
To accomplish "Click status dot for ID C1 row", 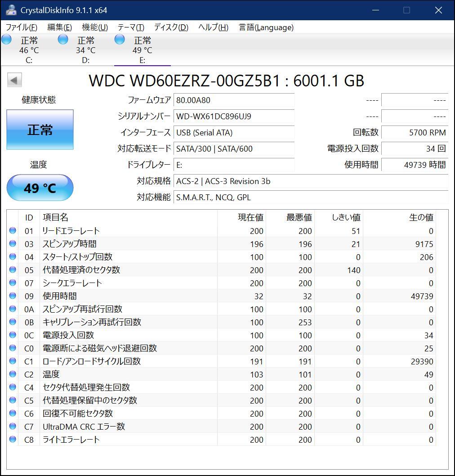I will click(13, 361).
